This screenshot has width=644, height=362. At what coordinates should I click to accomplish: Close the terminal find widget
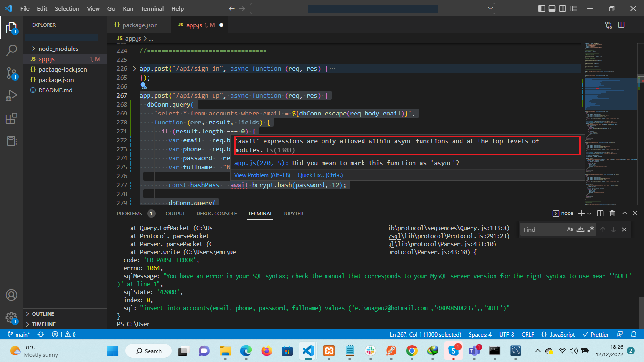coord(624,230)
